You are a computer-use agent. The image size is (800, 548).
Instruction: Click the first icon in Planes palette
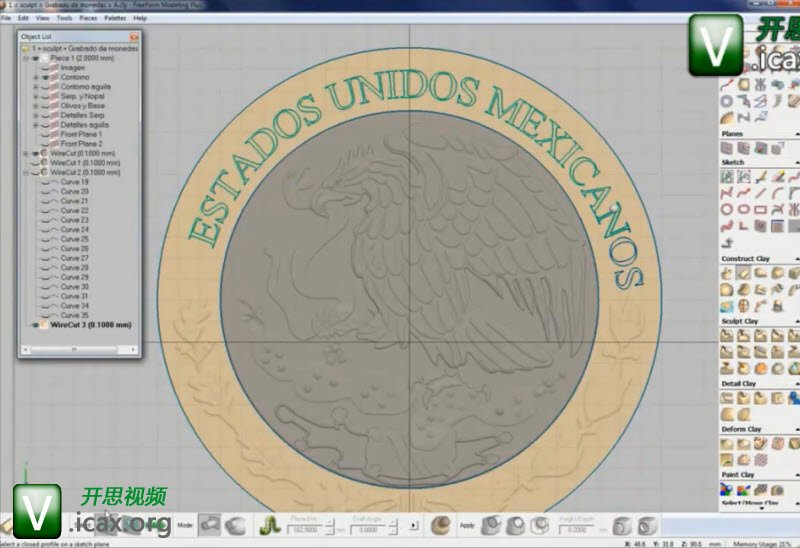[727, 148]
